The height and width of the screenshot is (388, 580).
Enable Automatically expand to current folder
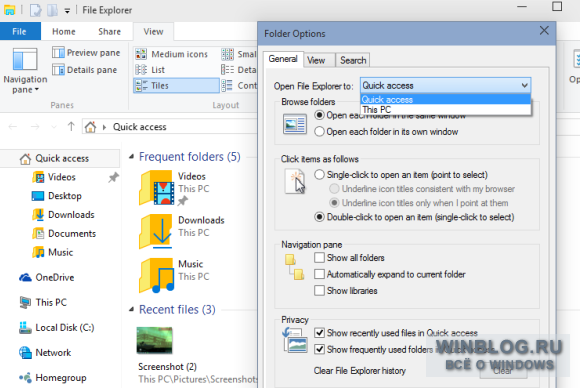pos(320,274)
